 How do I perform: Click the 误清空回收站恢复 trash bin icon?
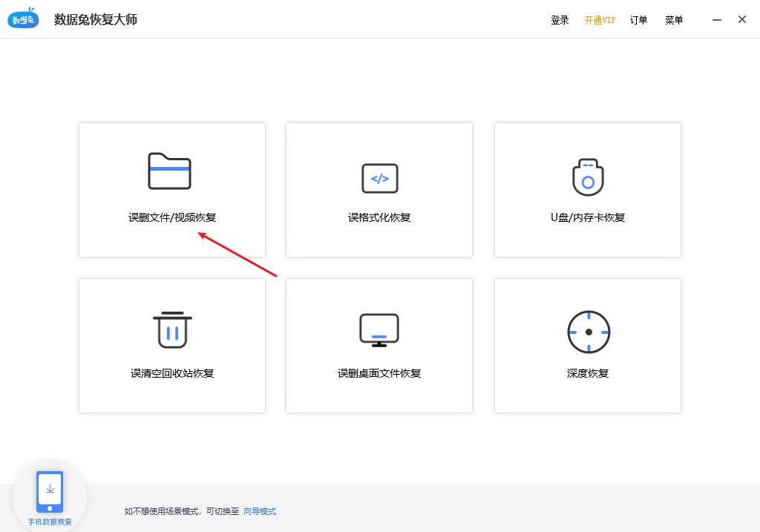tap(171, 330)
